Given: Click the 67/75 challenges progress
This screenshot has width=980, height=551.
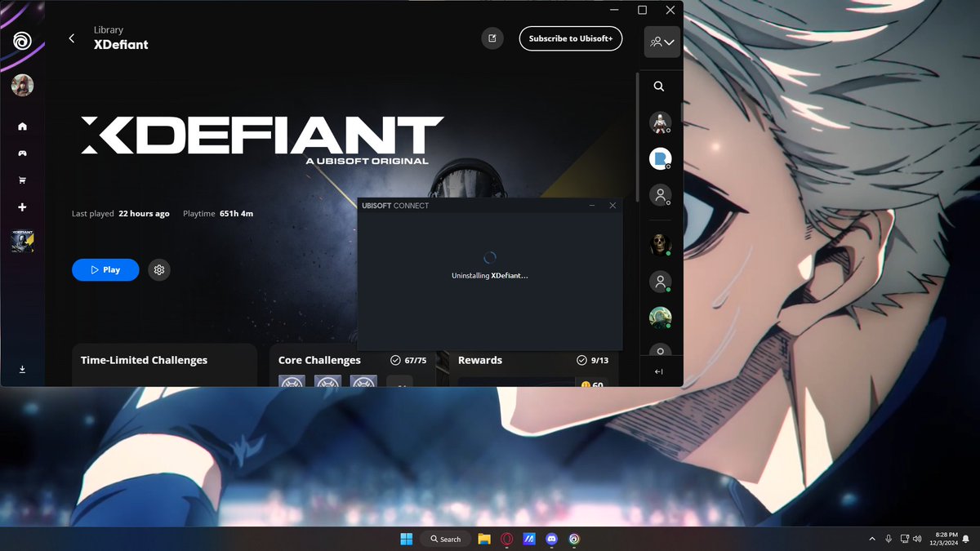Looking at the screenshot, I should point(408,360).
